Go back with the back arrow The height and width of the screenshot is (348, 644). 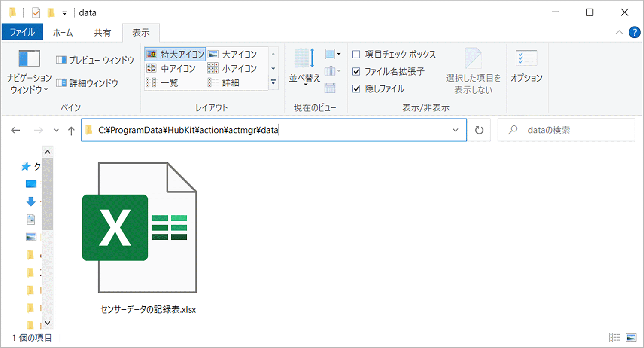click(x=15, y=131)
